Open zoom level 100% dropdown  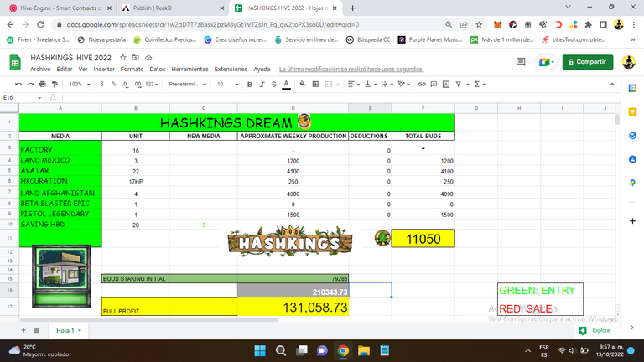[x=80, y=84]
